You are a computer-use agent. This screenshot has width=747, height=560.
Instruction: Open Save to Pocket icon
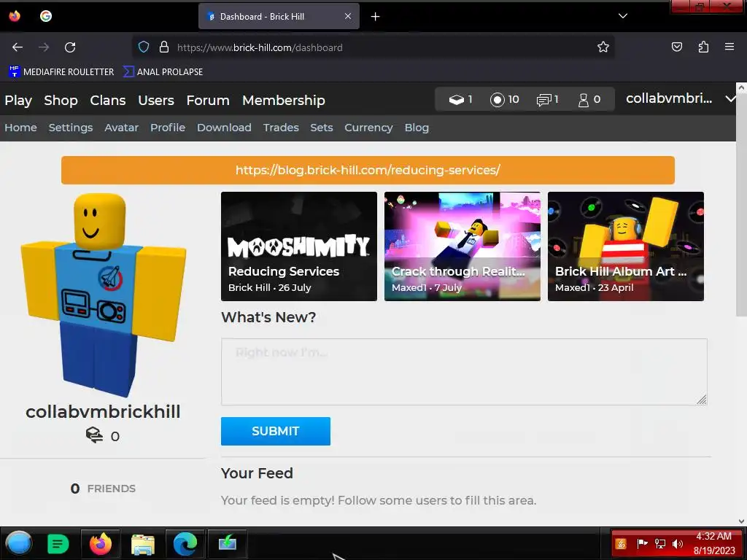click(676, 47)
